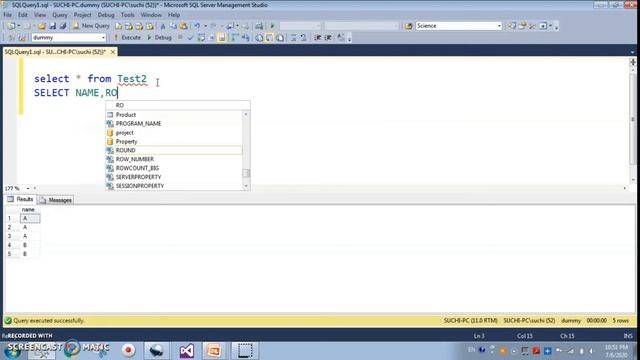This screenshot has height=360, width=640.
Task: Select Property in IntelliSense list
Action: pos(174,142)
